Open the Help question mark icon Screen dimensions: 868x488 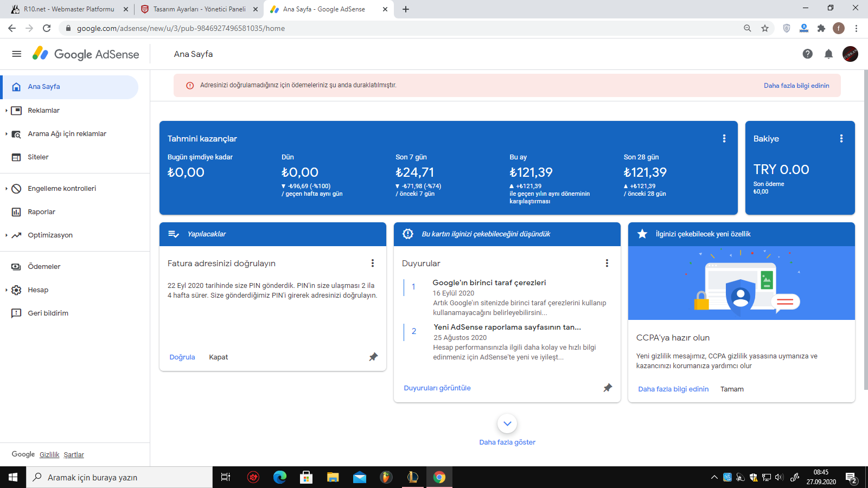click(808, 54)
